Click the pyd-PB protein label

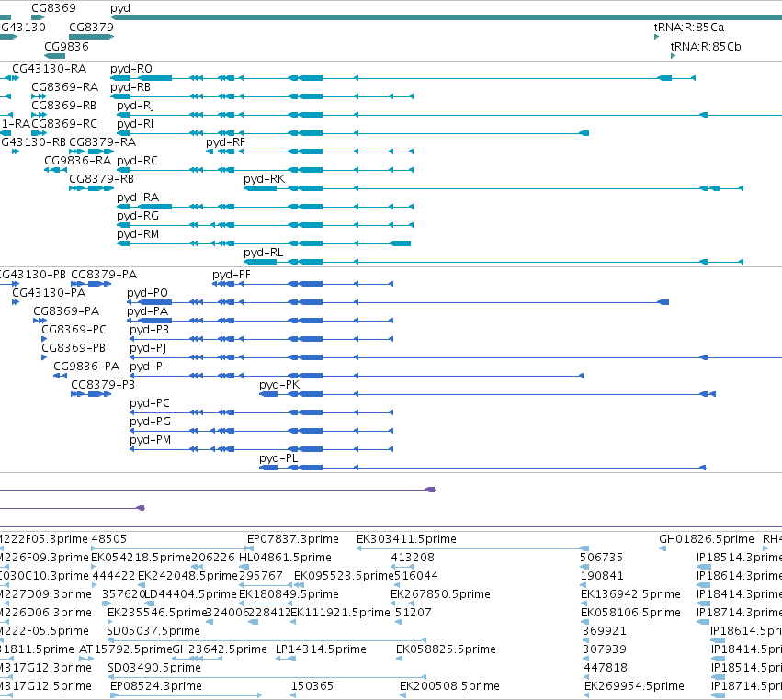point(149,330)
